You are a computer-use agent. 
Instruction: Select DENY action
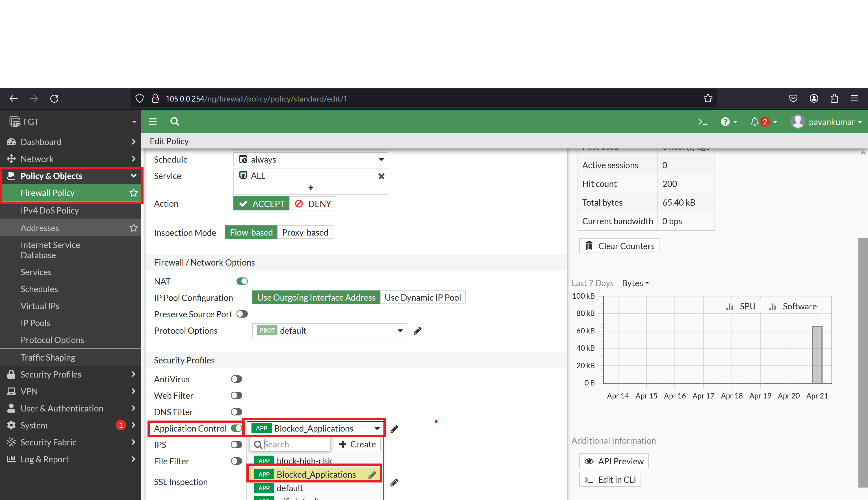[313, 204]
